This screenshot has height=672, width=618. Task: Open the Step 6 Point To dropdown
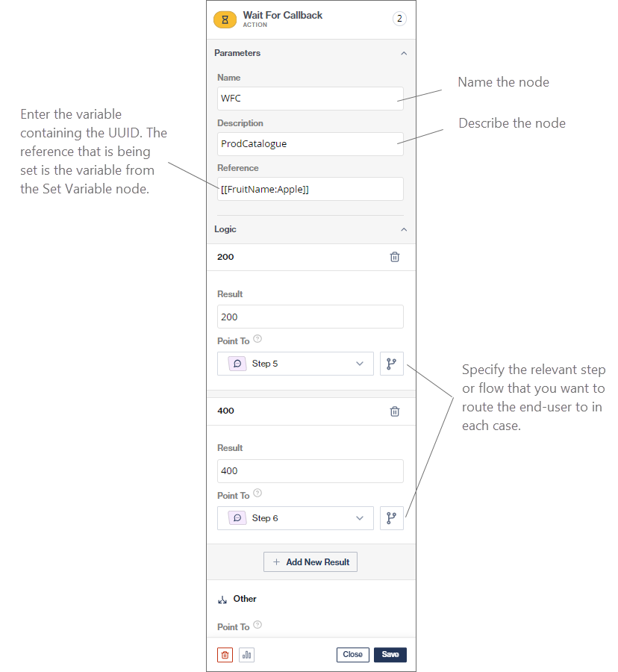click(x=296, y=518)
